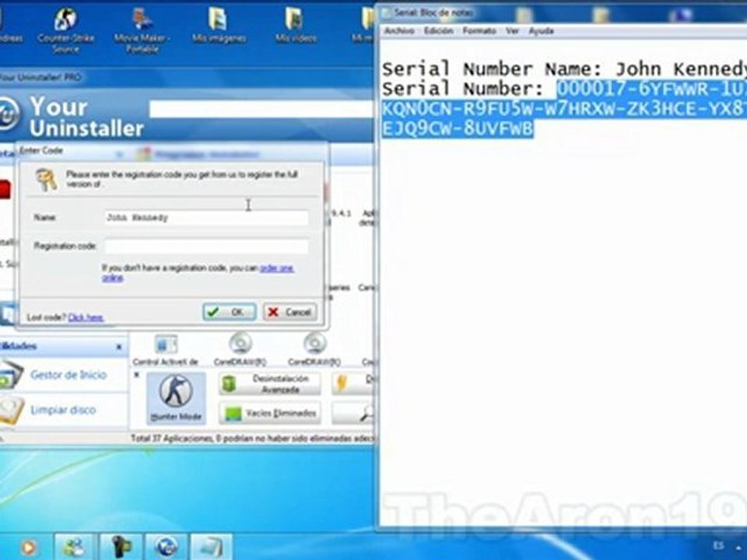Click ES language indicator in tray
This screenshot has height=560, width=747.
719,546
